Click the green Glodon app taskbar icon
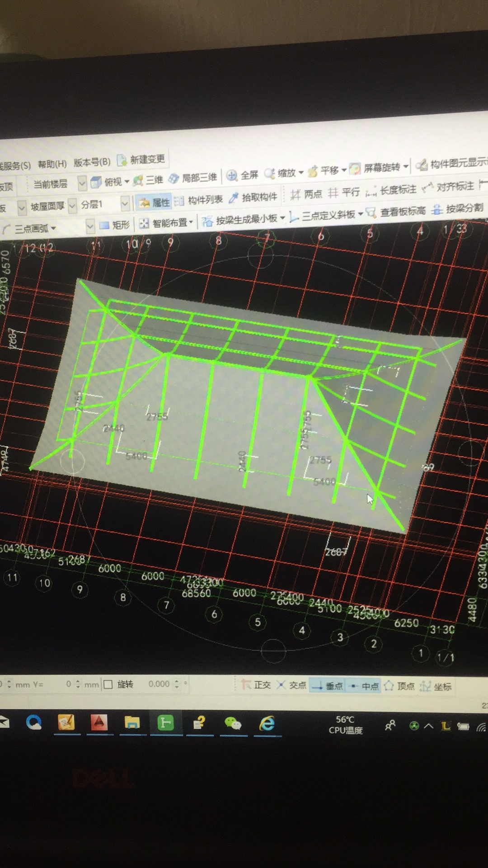Viewport: 488px width, 868px height. click(x=166, y=723)
